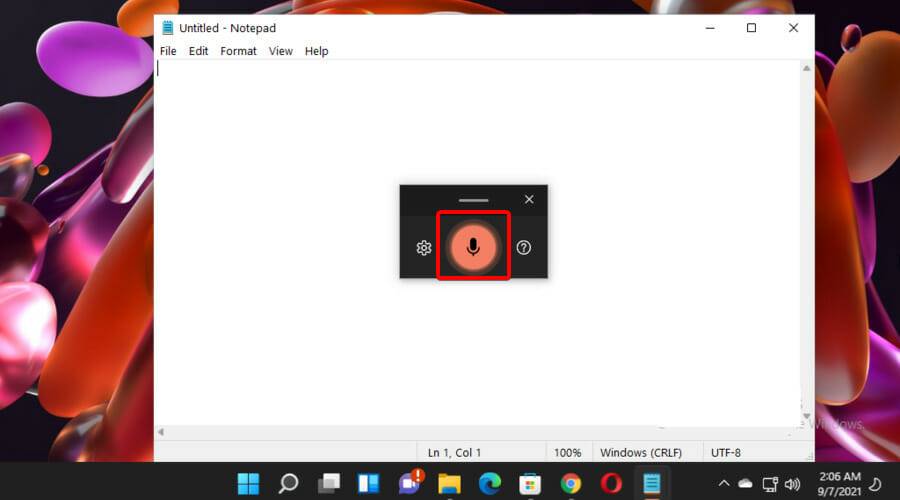Launch Microsoft Edge from taskbar
Image resolution: width=900 pixels, height=500 pixels.
tap(490, 484)
